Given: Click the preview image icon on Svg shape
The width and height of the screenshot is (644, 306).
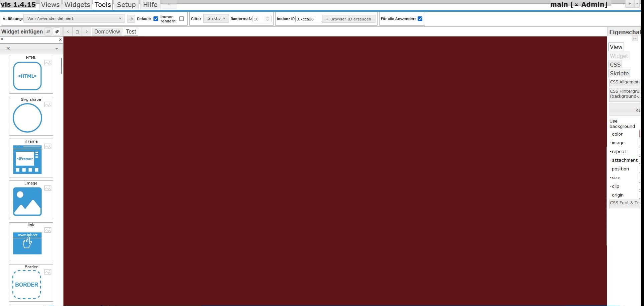Looking at the screenshot, I should click(48, 104).
